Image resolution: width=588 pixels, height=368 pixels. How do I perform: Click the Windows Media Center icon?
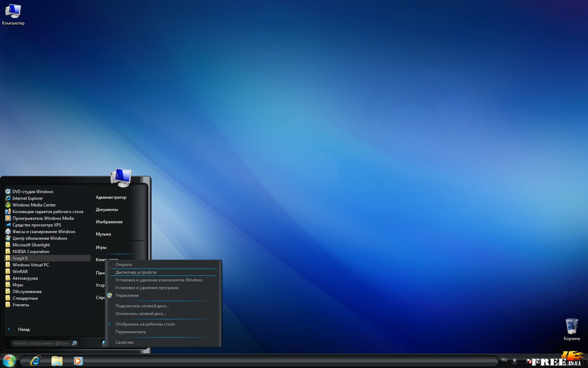[8, 205]
